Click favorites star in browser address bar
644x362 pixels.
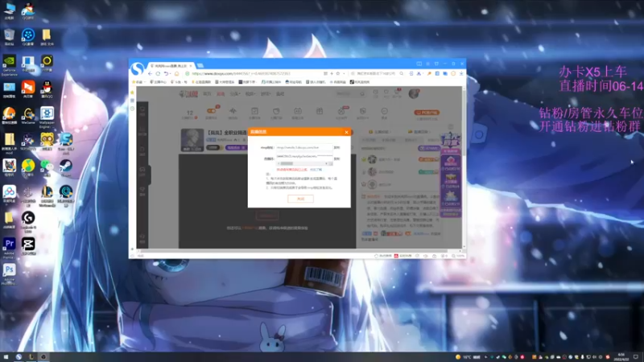point(337,73)
